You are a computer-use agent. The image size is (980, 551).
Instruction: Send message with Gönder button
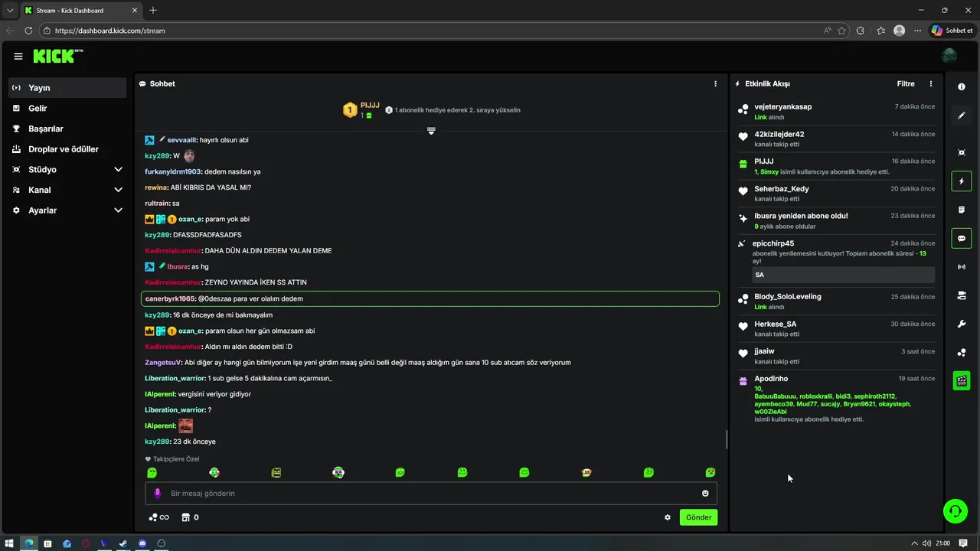click(698, 517)
